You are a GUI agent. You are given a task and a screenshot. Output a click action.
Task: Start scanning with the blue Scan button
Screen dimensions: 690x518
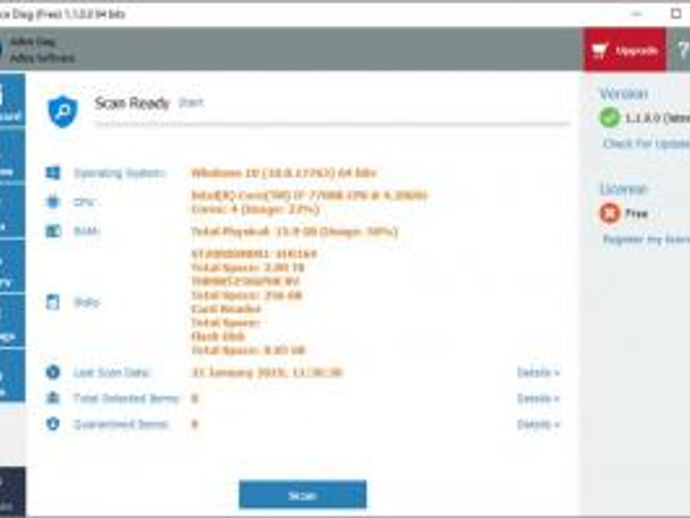click(x=302, y=495)
